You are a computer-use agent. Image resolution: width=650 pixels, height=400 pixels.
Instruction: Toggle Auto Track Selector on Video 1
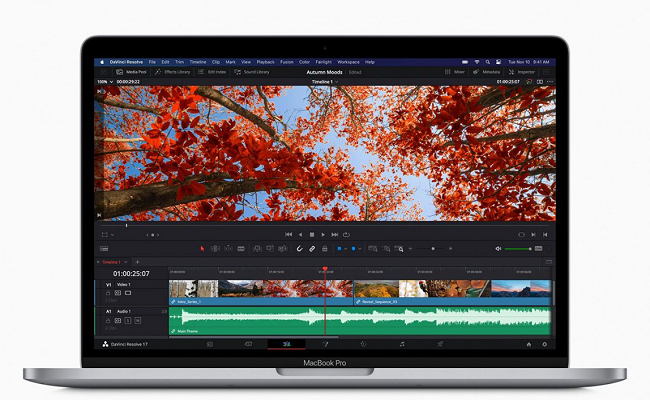click(118, 293)
